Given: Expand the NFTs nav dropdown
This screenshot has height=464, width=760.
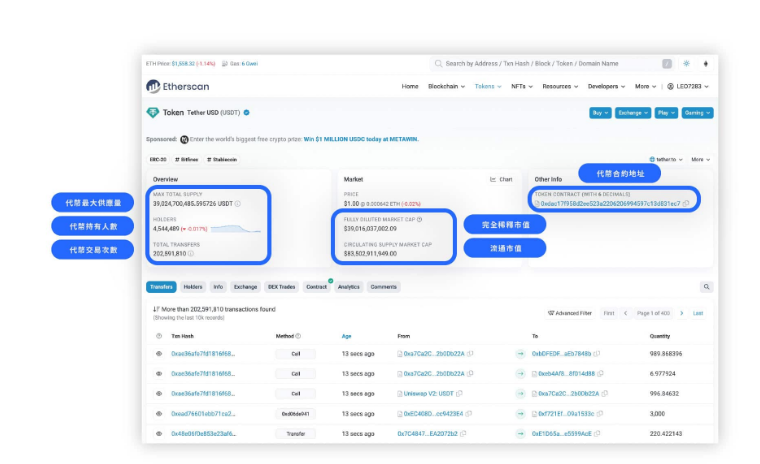Looking at the screenshot, I should [522, 86].
